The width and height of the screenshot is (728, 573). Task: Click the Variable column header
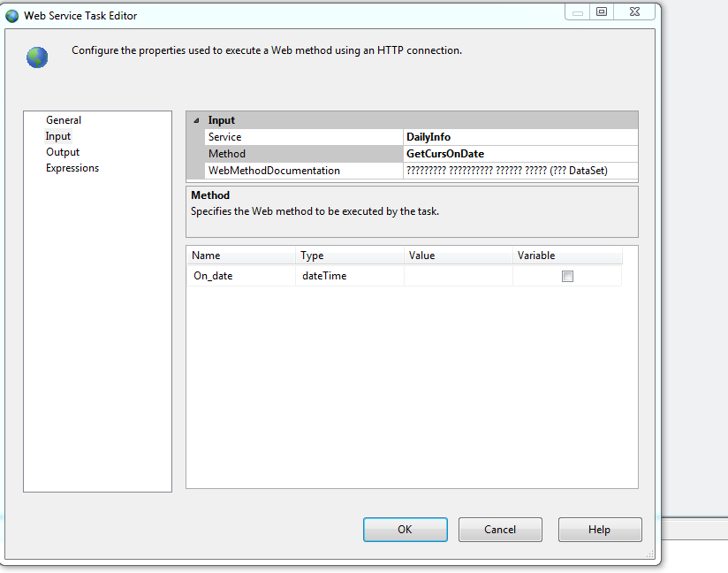pyautogui.click(x=567, y=256)
